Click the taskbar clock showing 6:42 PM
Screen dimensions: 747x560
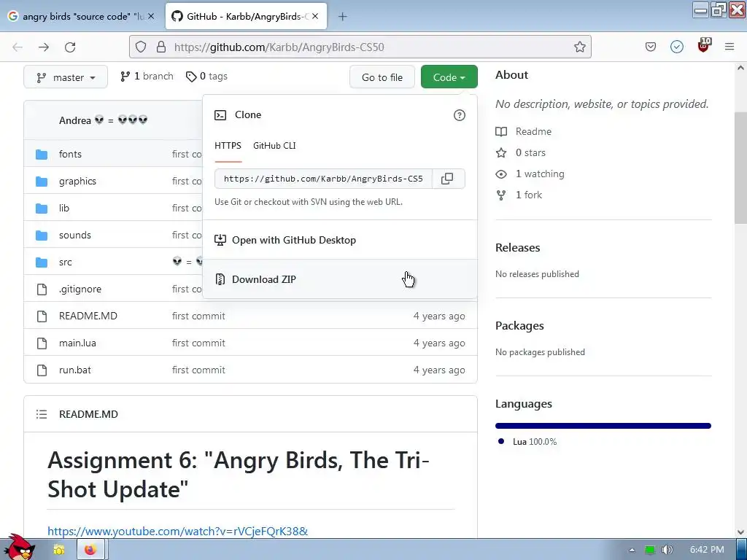pyautogui.click(x=706, y=550)
